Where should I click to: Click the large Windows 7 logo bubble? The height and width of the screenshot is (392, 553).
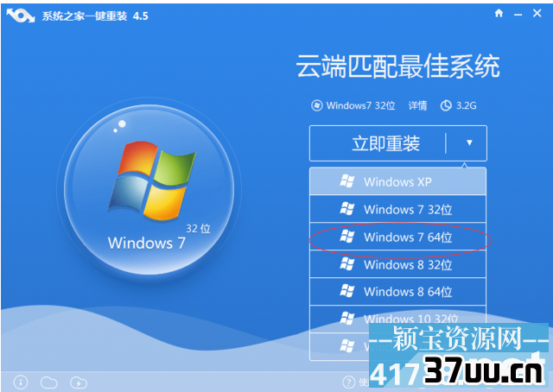pyautogui.click(x=149, y=189)
